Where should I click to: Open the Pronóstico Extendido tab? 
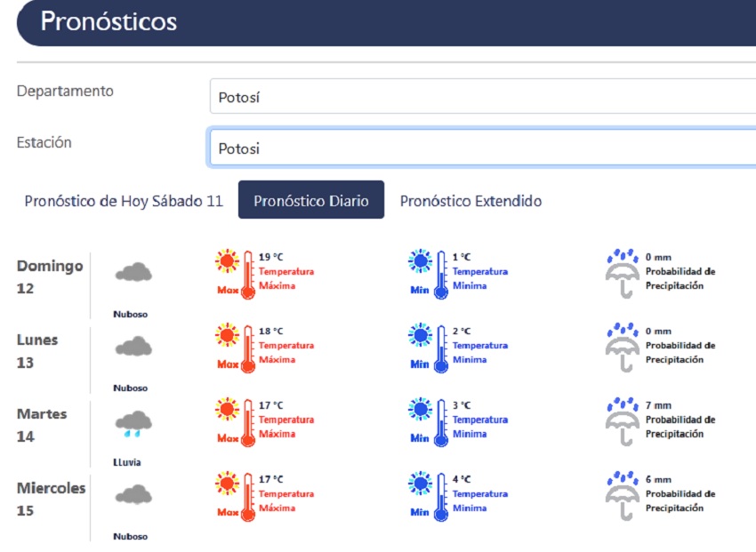(470, 201)
